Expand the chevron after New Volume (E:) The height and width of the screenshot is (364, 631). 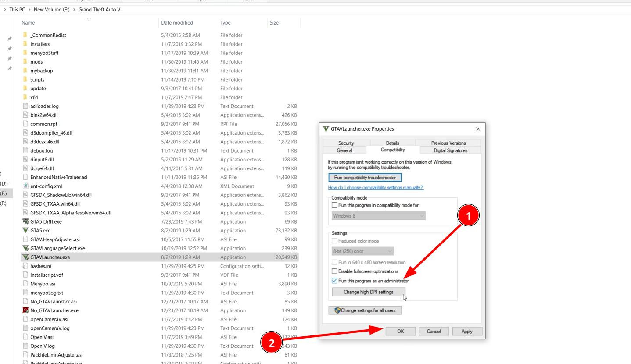click(74, 9)
